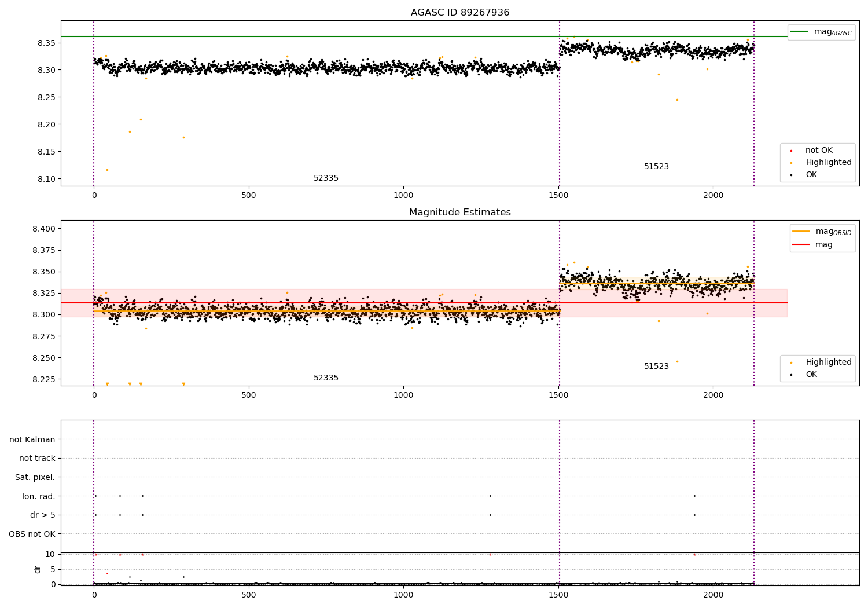Click the 'dr > 5' y-axis label
The image size is (868, 608).
point(43,515)
